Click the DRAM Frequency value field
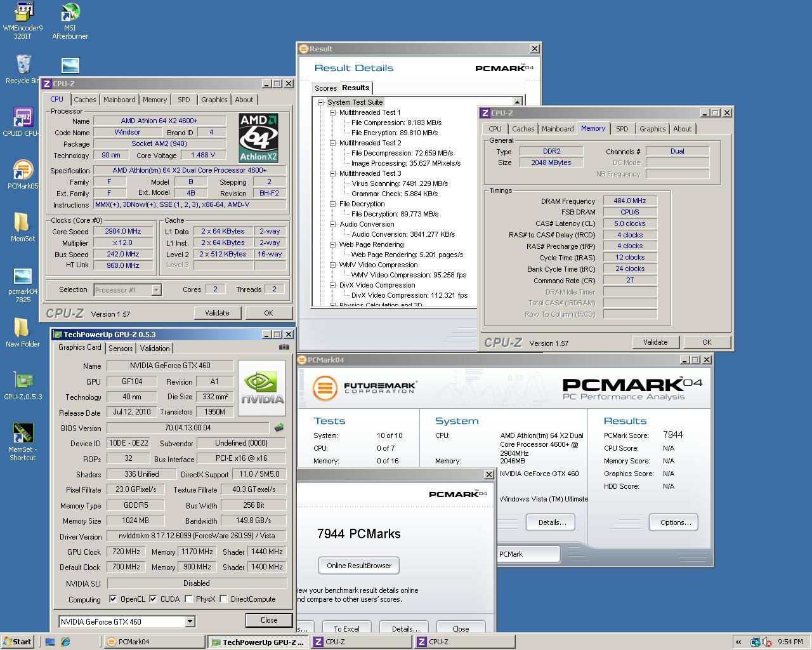The image size is (812, 650). 630,201
